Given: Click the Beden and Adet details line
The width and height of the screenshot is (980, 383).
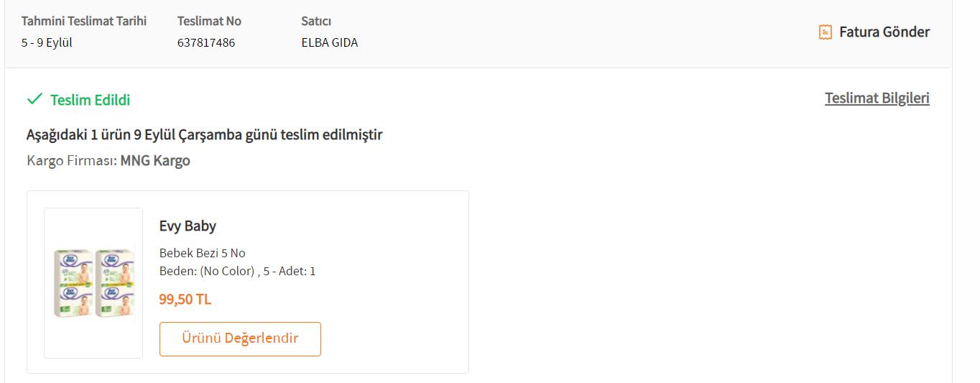Looking at the screenshot, I should [x=237, y=271].
